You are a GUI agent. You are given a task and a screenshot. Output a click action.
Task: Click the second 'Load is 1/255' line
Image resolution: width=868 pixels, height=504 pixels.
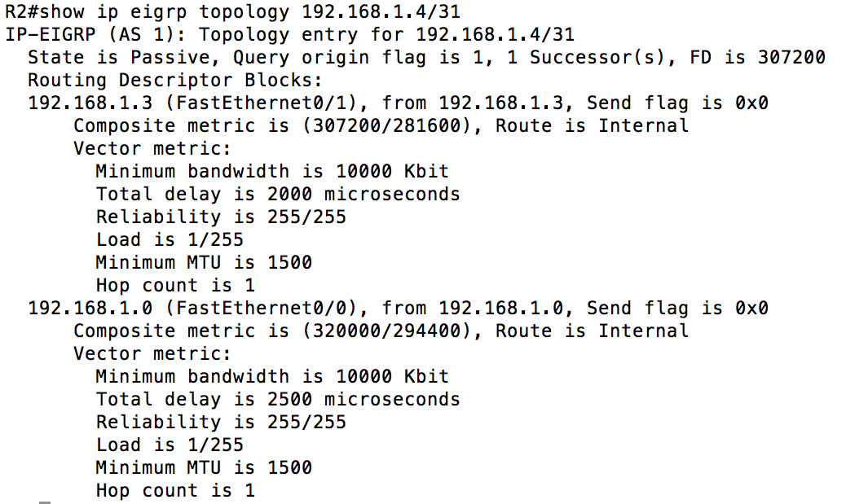click(x=170, y=445)
